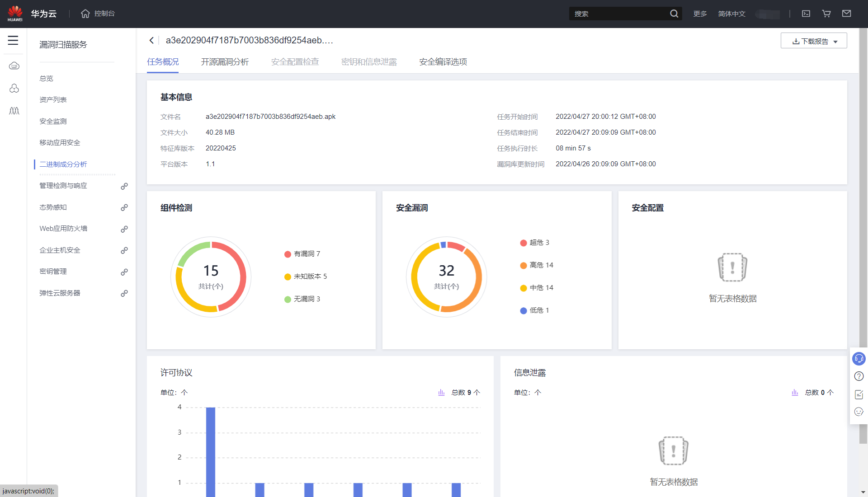868x497 pixels.
Task: Toggle the 无漏洞 legend item
Action: pyautogui.click(x=302, y=299)
